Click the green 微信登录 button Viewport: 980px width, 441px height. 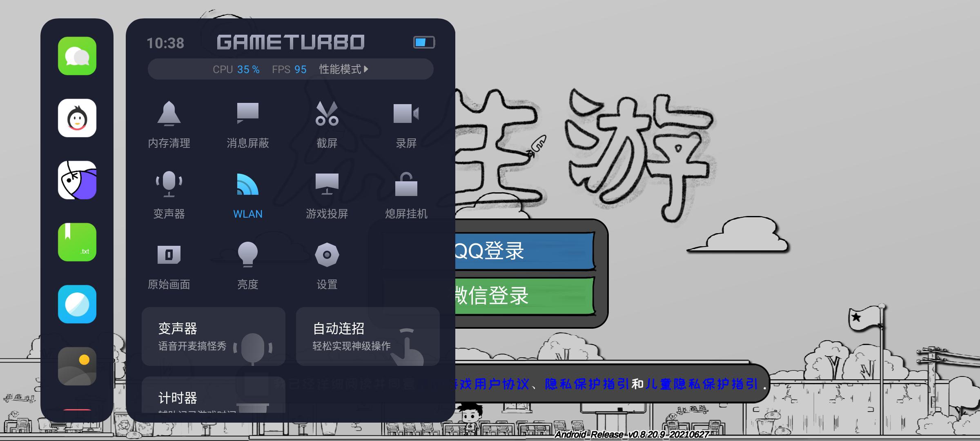tap(524, 296)
